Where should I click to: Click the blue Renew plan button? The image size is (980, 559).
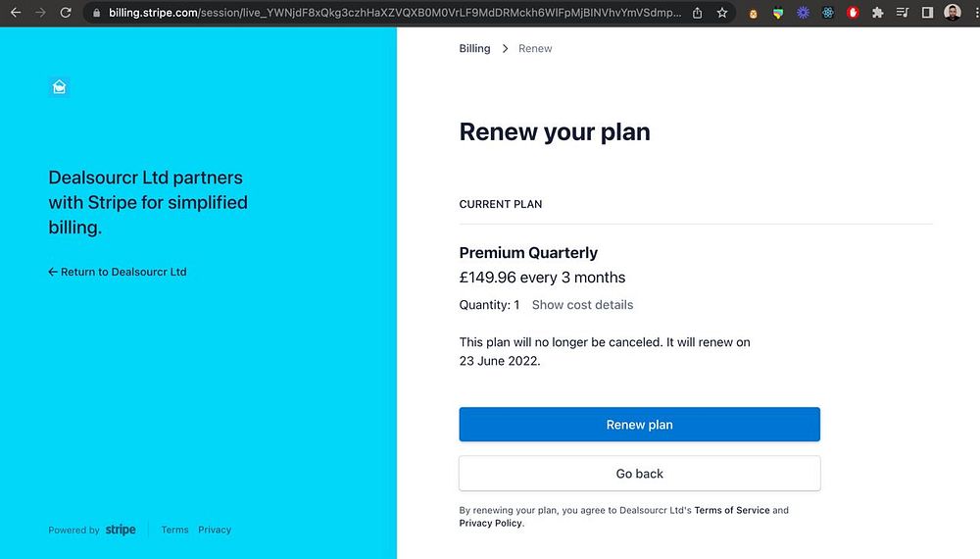pos(639,425)
